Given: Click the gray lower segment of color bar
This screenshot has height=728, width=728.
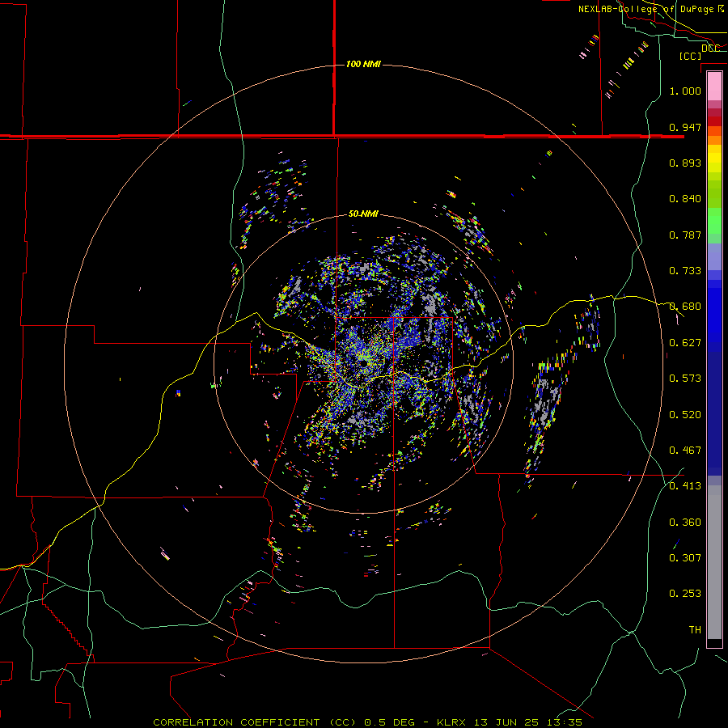Looking at the screenshot, I should point(714,562).
